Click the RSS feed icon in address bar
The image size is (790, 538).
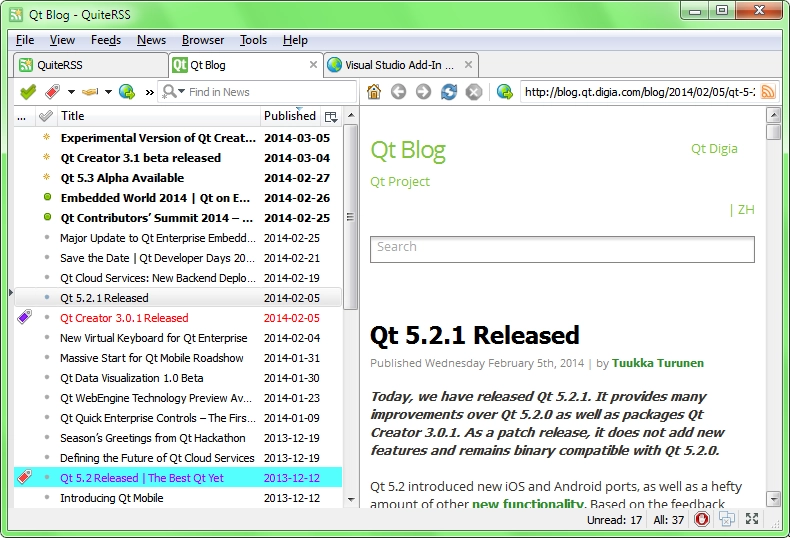pos(768,92)
